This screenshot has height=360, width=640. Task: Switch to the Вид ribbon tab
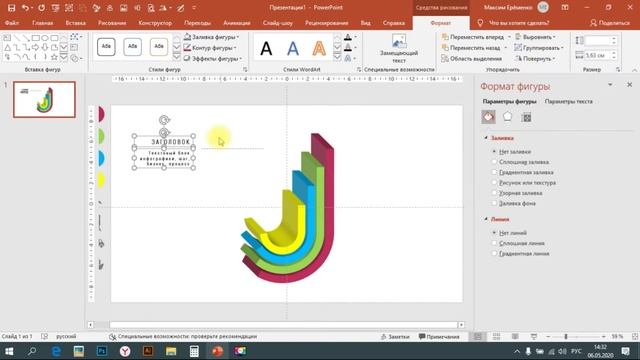point(366,23)
